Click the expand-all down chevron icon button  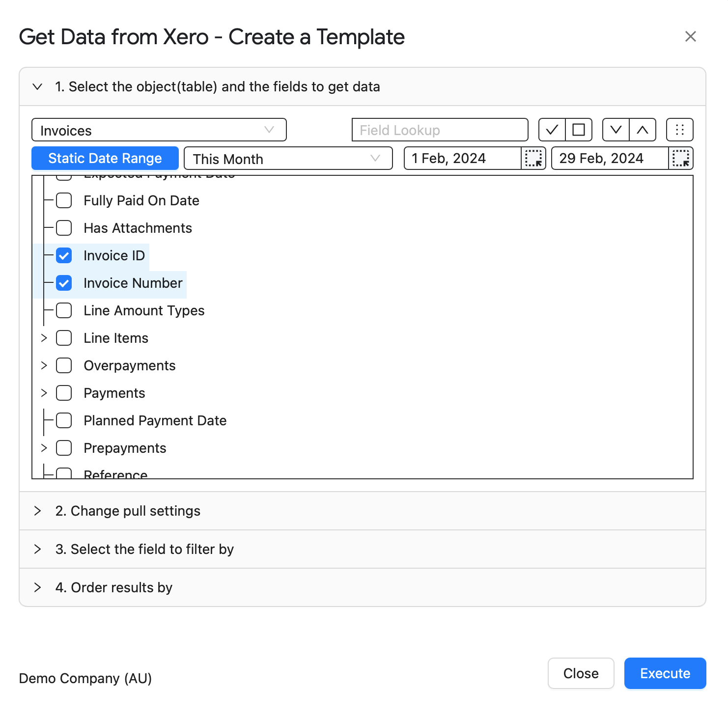616,130
